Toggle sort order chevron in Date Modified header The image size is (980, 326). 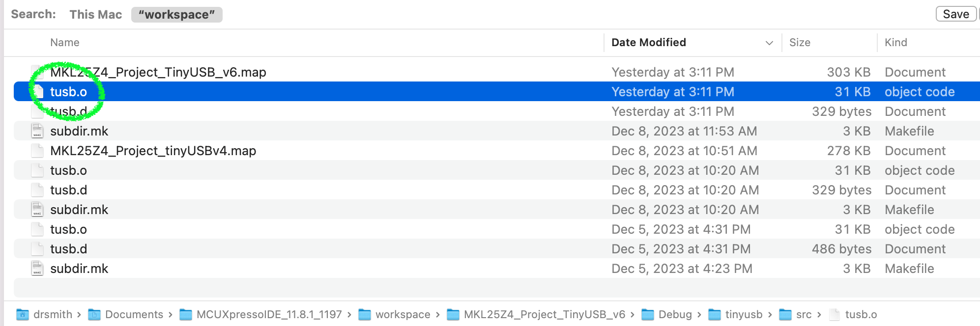pyautogui.click(x=769, y=43)
